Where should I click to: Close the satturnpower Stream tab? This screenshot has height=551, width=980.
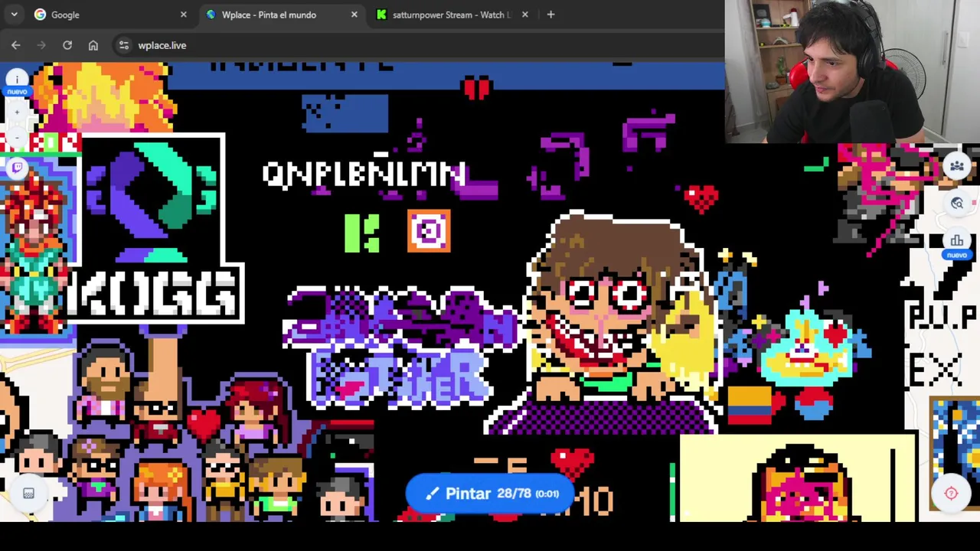tap(524, 15)
